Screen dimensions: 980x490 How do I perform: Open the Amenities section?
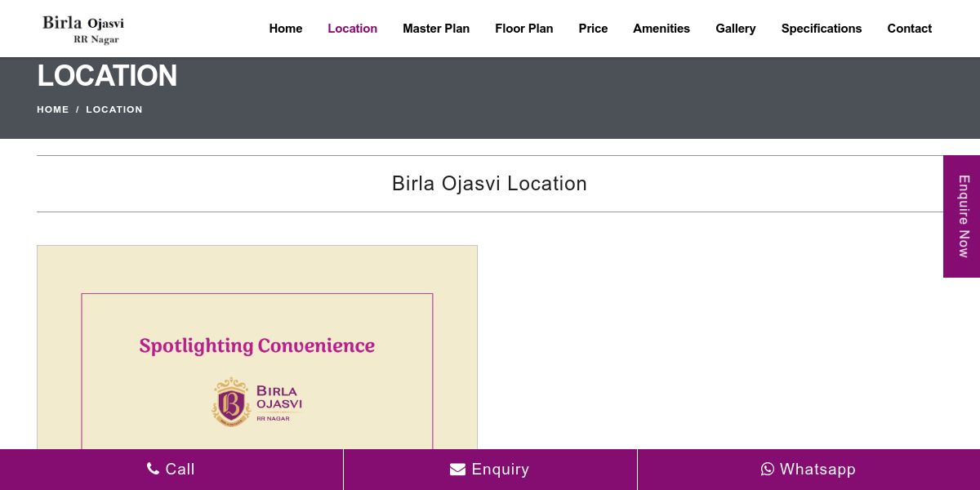(661, 29)
